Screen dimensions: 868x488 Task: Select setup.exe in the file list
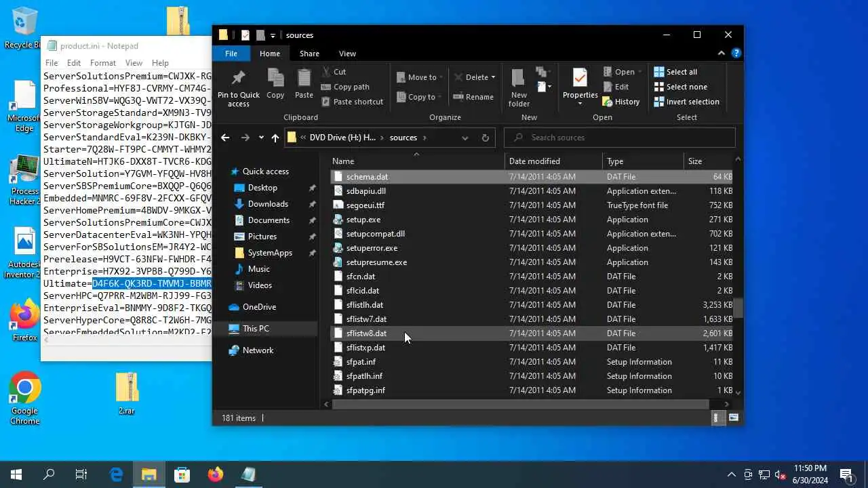(x=363, y=220)
